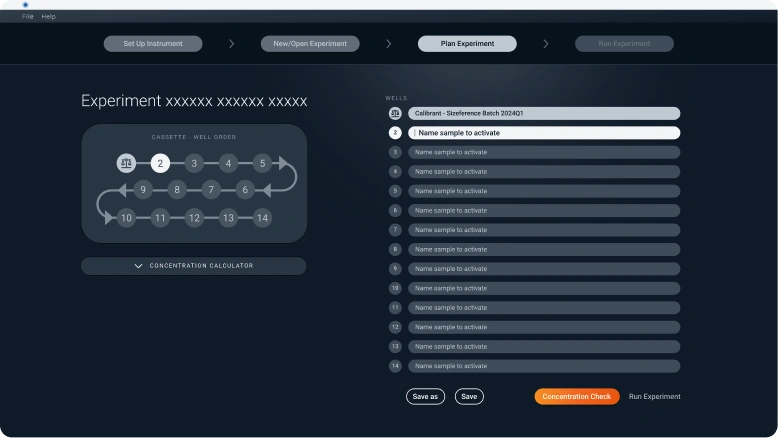Click well number 2 badge in Wells list

click(x=395, y=133)
